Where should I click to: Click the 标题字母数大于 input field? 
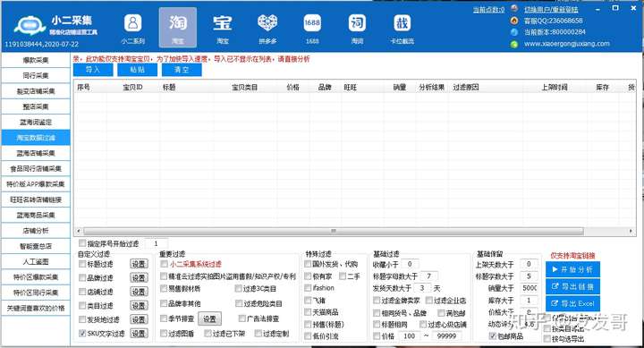[x=428, y=276]
